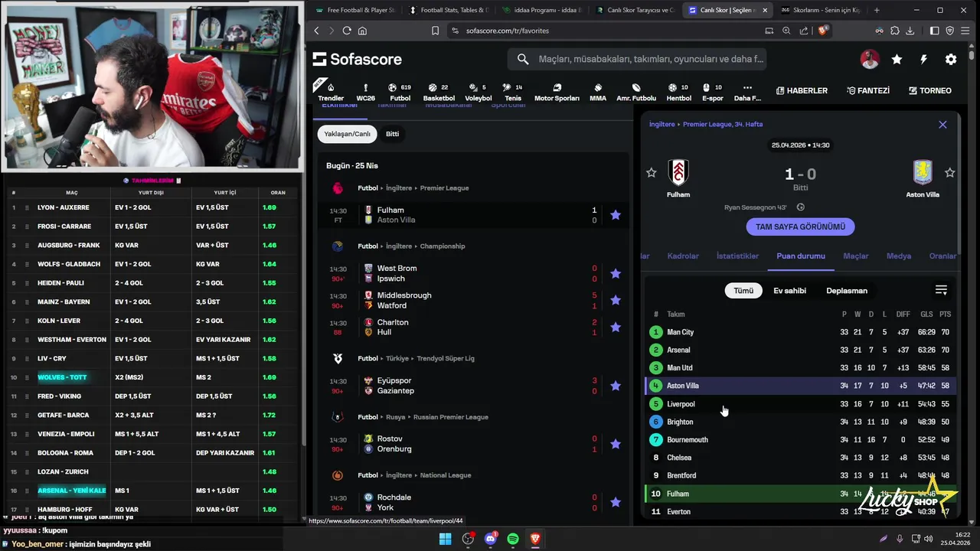
Task: Open the Medya tab
Action: click(x=899, y=256)
